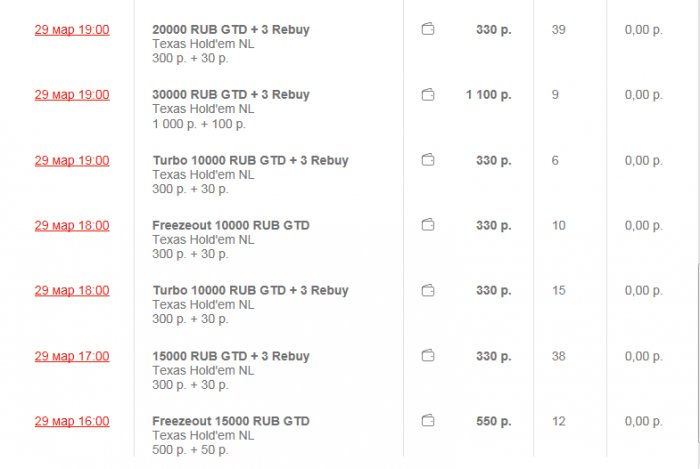Select wallet icon beside Freezeout 15000 RUB GTD

428,421
